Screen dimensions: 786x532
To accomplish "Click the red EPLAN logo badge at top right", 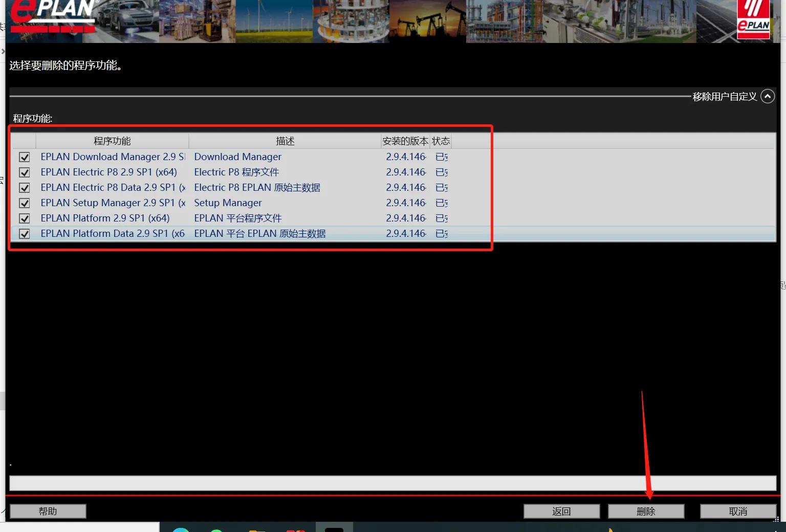I will click(753, 19).
